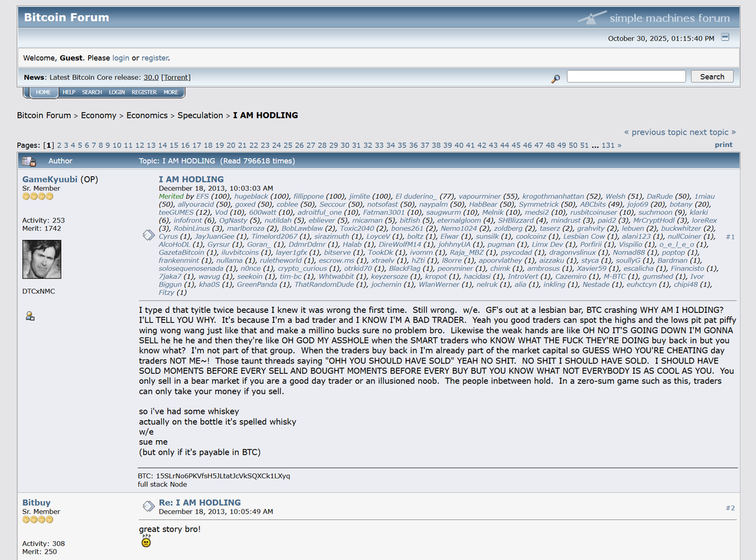Open the post icon beside the Bitbuy reply
756x560 pixels.
148,506
